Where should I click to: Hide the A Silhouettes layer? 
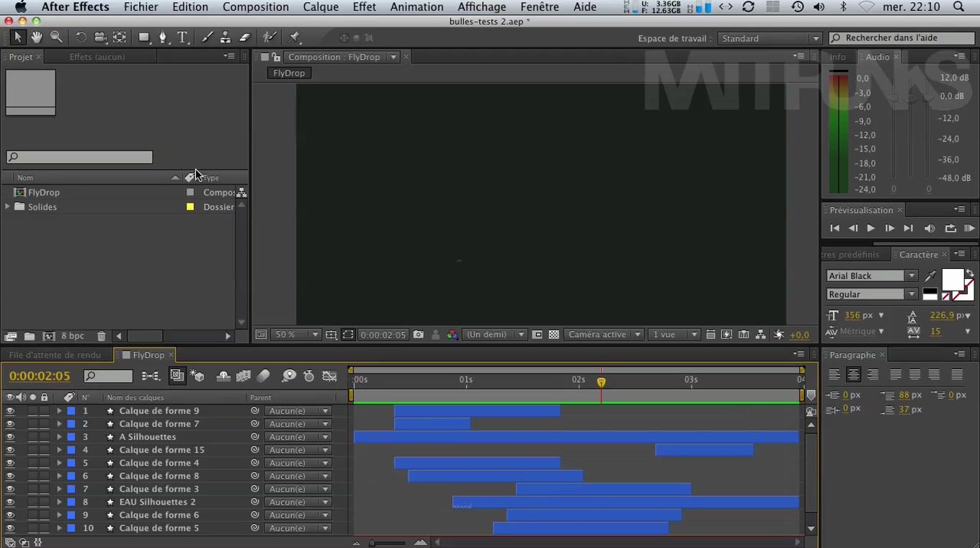click(x=10, y=437)
